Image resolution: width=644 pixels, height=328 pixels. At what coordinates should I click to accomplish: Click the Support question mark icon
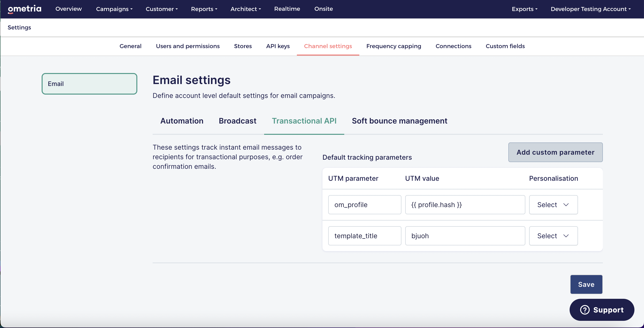coord(585,310)
